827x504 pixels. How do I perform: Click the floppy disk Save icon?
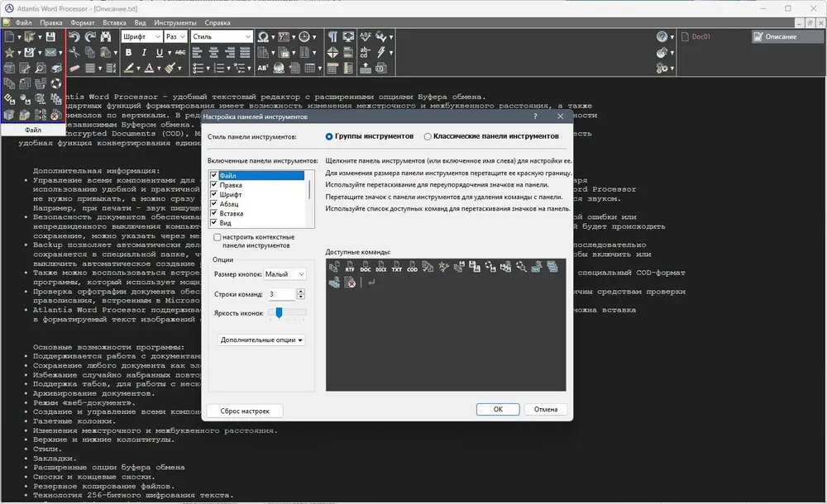tap(50, 36)
